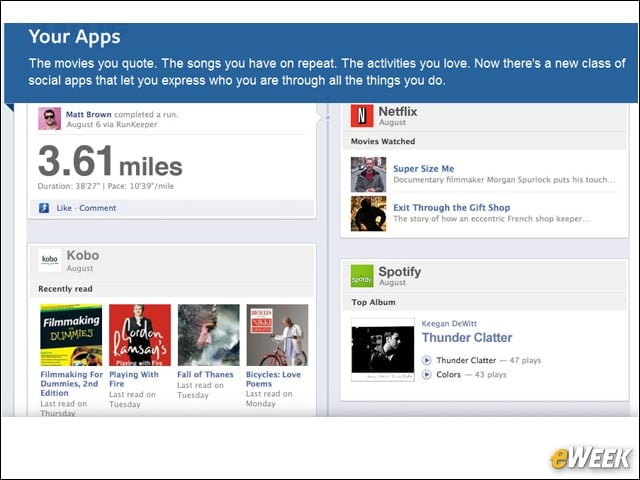Click the RunKeeper icon beside Like
Viewport: 640px width, 480px height.
click(x=44, y=208)
